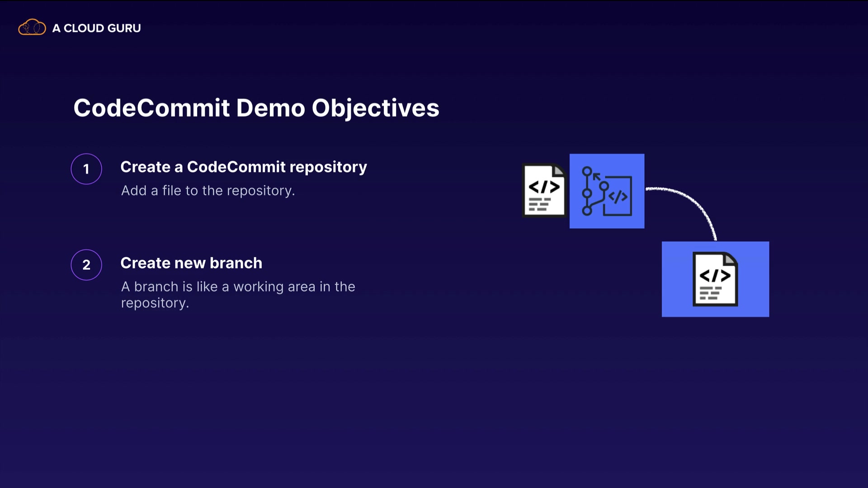Click the code file icon in blue box

point(715,279)
